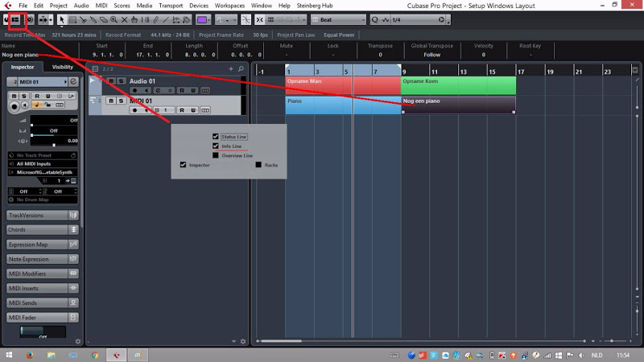
Task: Open the Transport menu
Action: click(171, 6)
